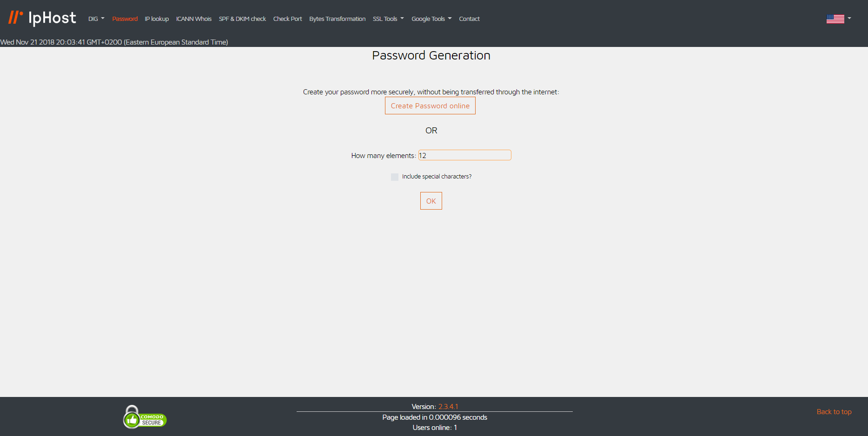Click the Create Password online button

point(430,106)
